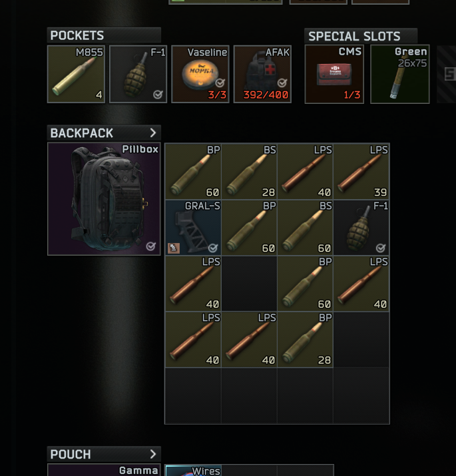Select the Pillbox backpack thumbnail
The image size is (456, 476).
[104, 199]
